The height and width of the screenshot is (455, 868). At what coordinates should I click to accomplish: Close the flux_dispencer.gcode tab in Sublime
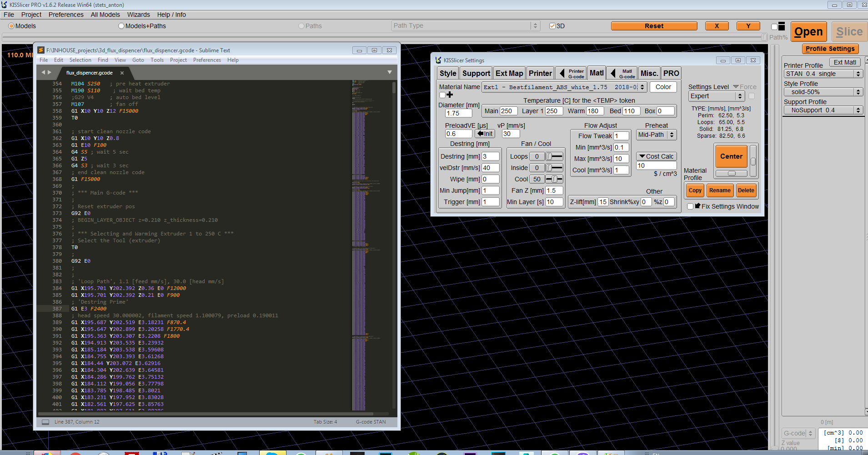(122, 73)
